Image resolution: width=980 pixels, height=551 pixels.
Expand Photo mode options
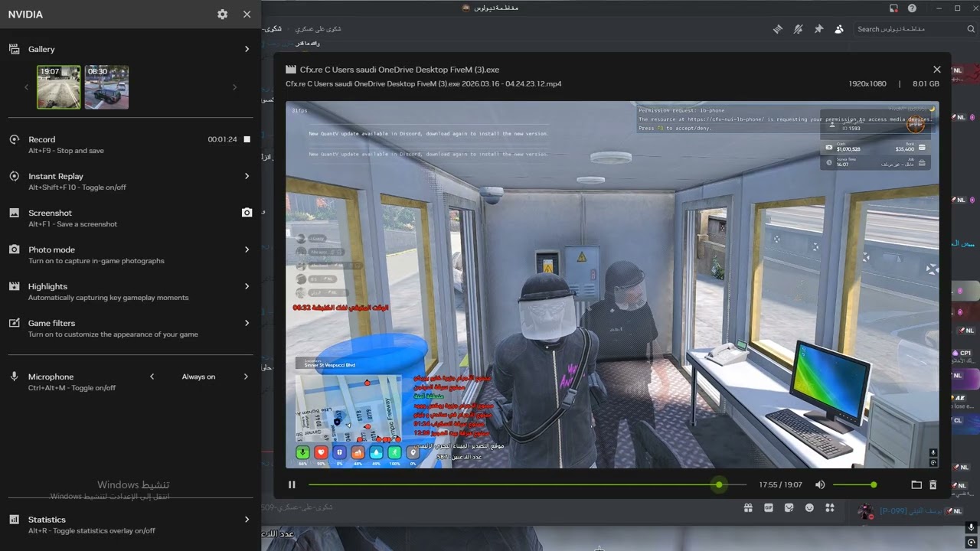(x=247, y=249)
